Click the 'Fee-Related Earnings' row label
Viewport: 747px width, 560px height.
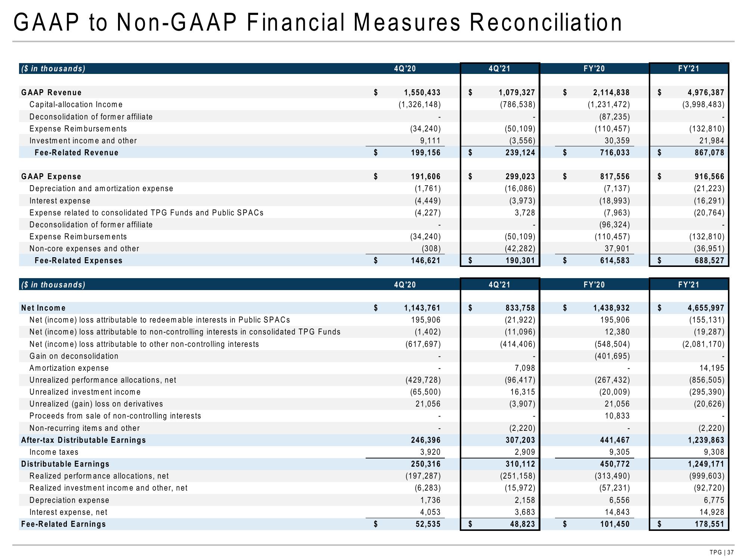(63, 524)
